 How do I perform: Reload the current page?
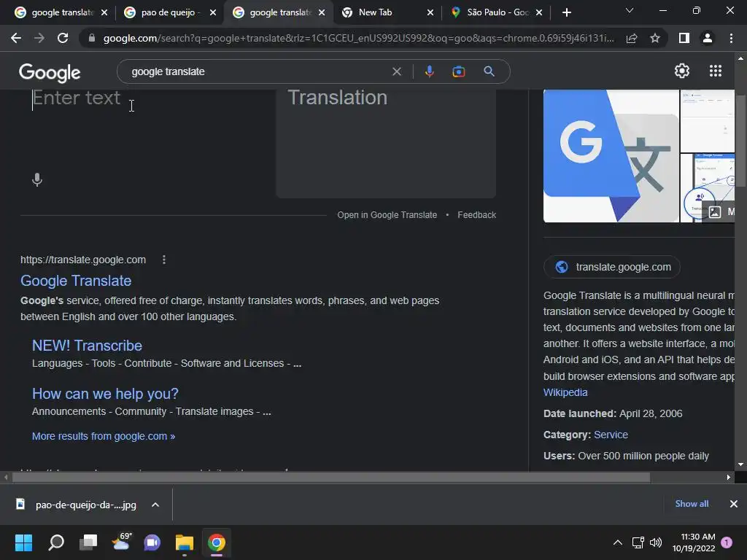click(63, 38)
